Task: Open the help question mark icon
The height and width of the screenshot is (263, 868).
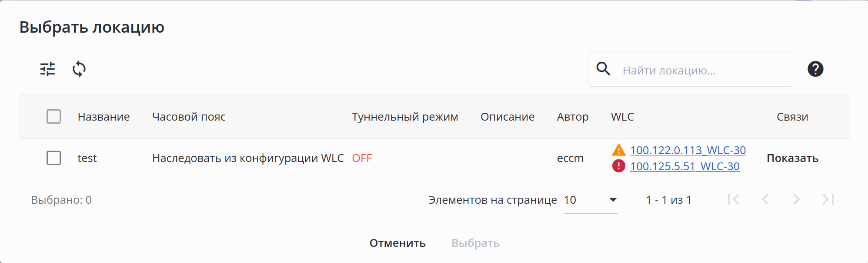Action: 815,69
